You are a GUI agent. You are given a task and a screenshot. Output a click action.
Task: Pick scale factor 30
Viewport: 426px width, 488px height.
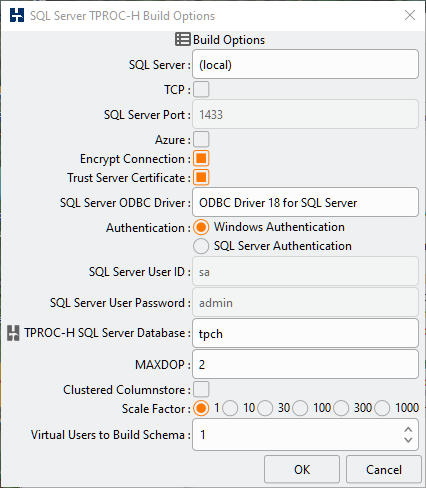point(265,408)
